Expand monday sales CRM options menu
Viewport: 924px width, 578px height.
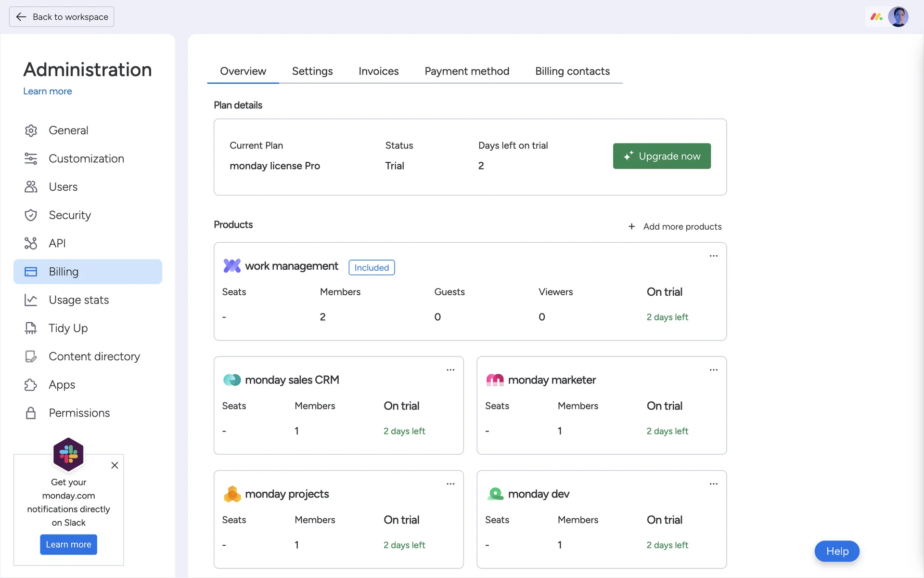450,370
